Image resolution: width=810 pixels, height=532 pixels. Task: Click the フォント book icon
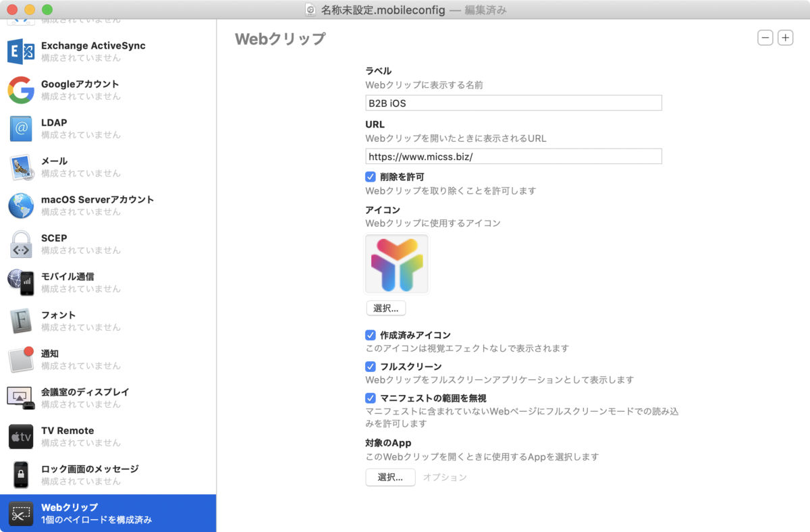pyautogui.click(x=21, y=321)
